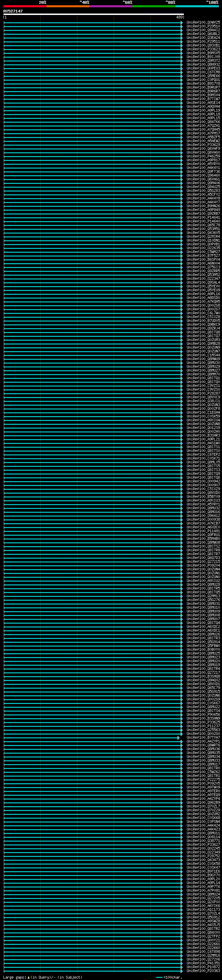Click the alignment bar for UniRef100_Q0WV25
The image size is (222, 980).
[x=93, y=23]
